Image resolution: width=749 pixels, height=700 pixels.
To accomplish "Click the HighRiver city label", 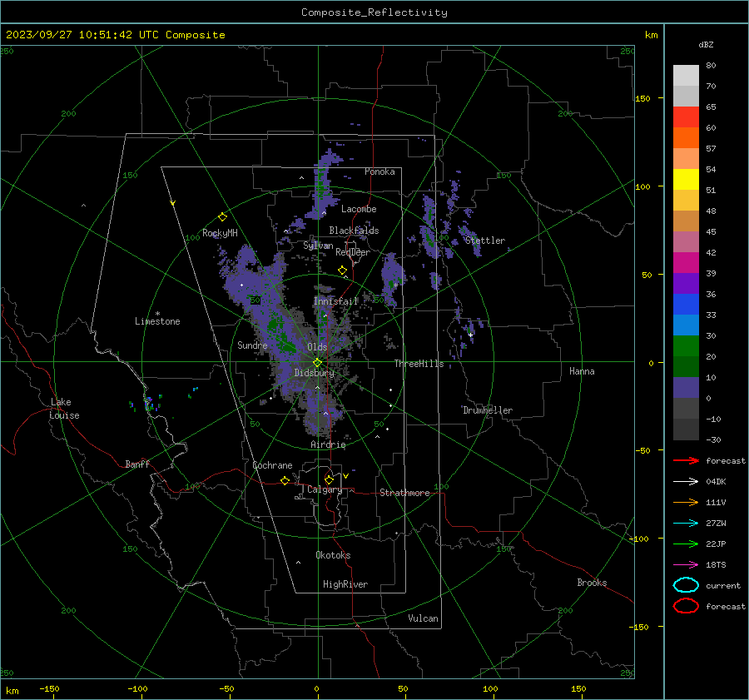I will point(345,584).
